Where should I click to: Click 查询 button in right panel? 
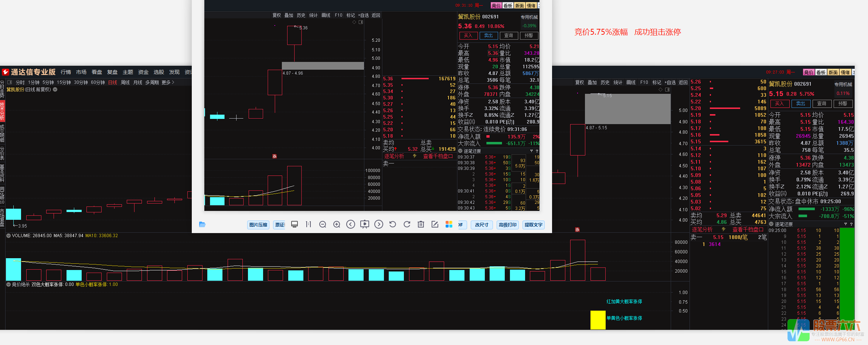821,104
